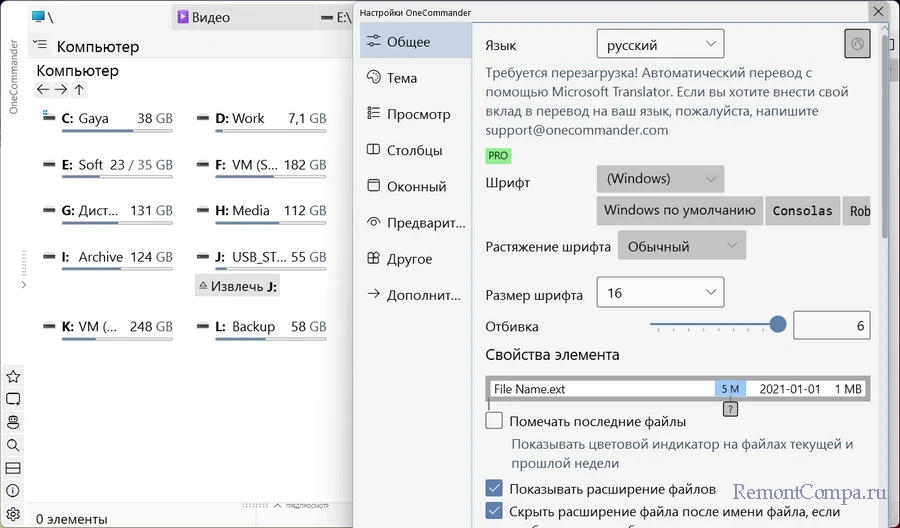Switch to the Тема settings section
Image resolution: width=900 pixels, height=528 pixels.
[402, 78]
